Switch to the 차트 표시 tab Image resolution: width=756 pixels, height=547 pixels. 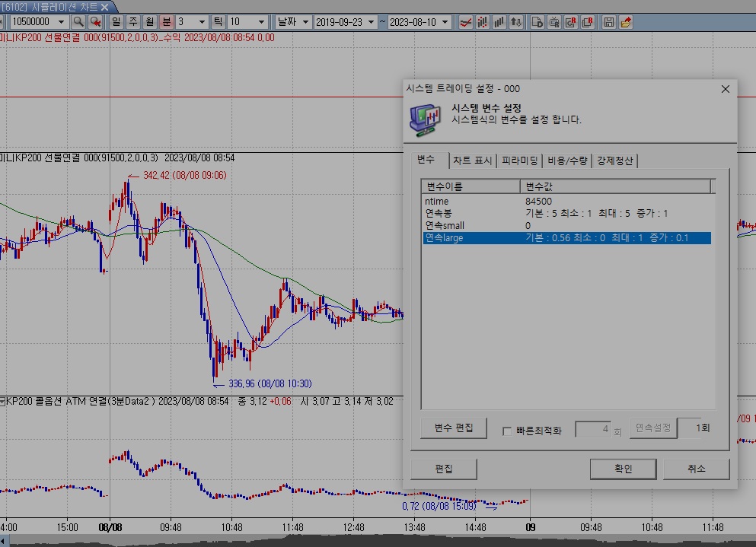click(x=472, y=161)
